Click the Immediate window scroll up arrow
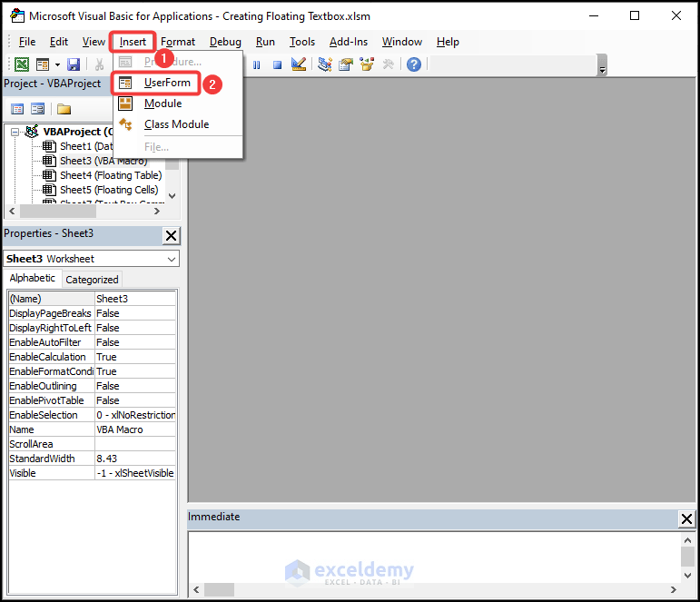 (x=687, y=540)
